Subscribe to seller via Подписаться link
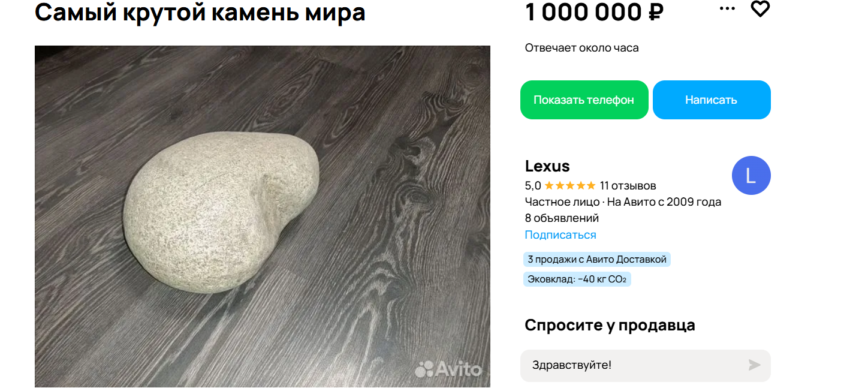This screenshot has width=868, height=388. click(560, 235)
